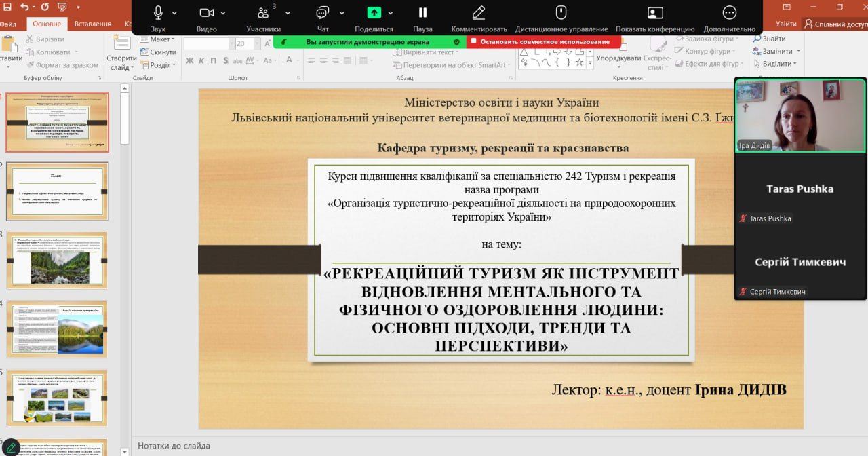
Task: Open the Основне ribbon tab
Action: click(47, 24)
